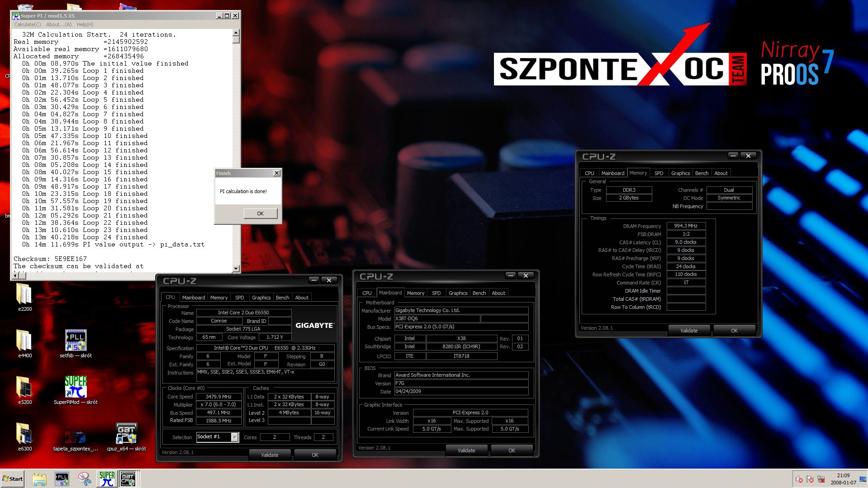This screenshot has width=868, height=488.
Task: Select the About tab in CPU window
Action: click(302, 298)
